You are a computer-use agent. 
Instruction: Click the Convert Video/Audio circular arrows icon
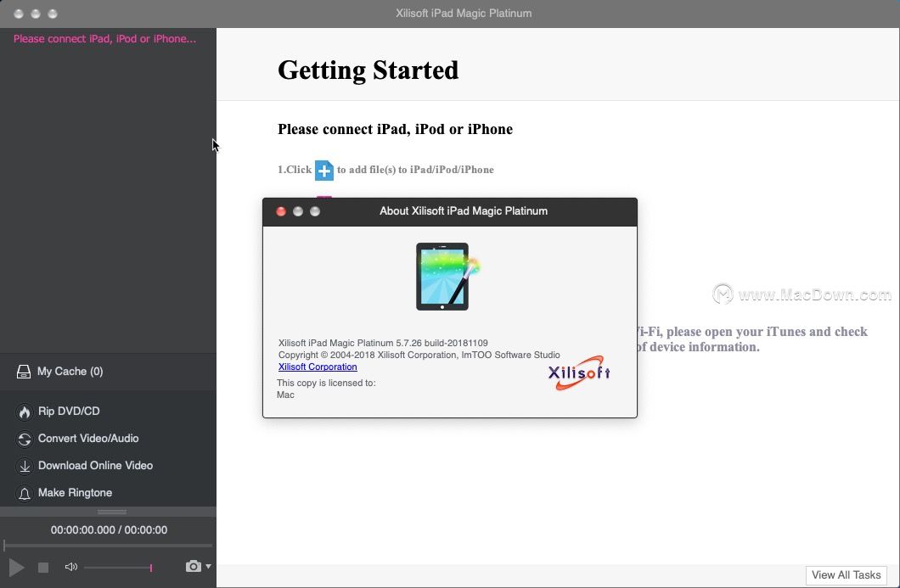click(x=24, y=439)
